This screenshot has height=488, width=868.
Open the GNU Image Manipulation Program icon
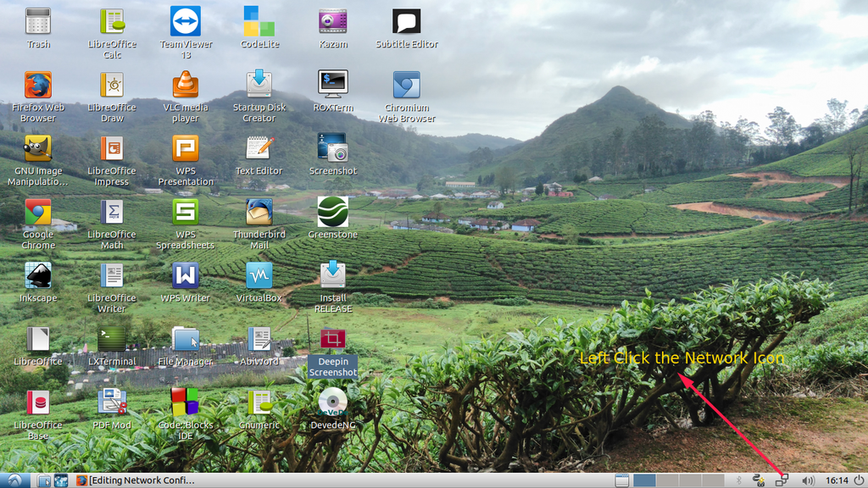38,149
